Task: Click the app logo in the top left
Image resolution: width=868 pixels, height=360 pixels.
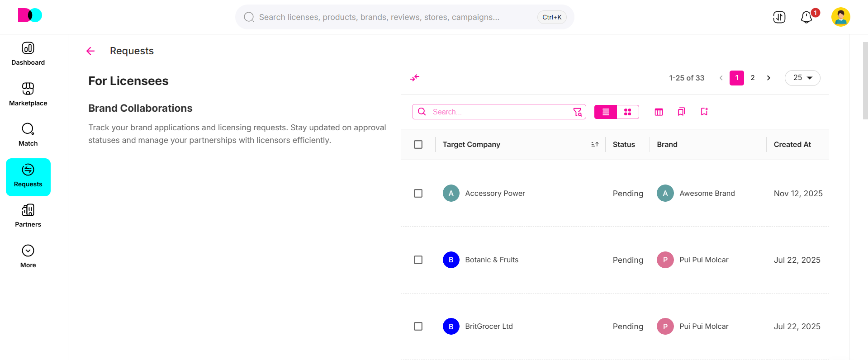Action: click(x=30, y=15)
